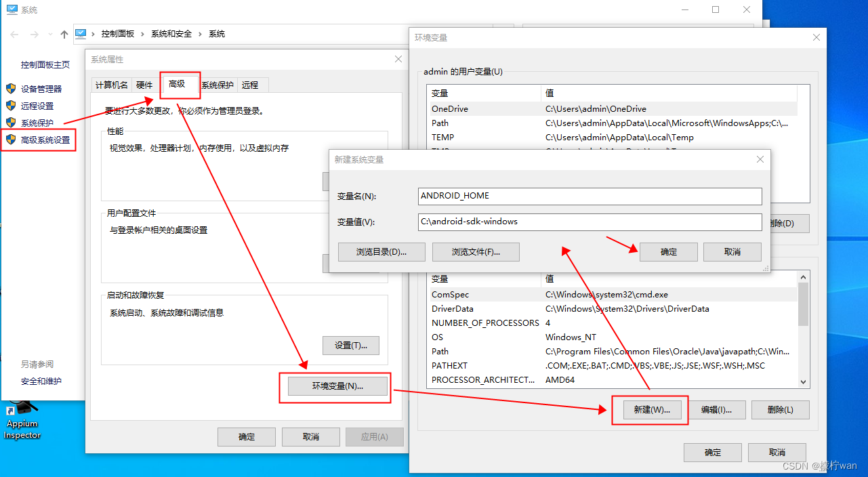The image size is (868, 477).
Task: Click the shield icon beside 系统保护
Action: coord(11,123)
